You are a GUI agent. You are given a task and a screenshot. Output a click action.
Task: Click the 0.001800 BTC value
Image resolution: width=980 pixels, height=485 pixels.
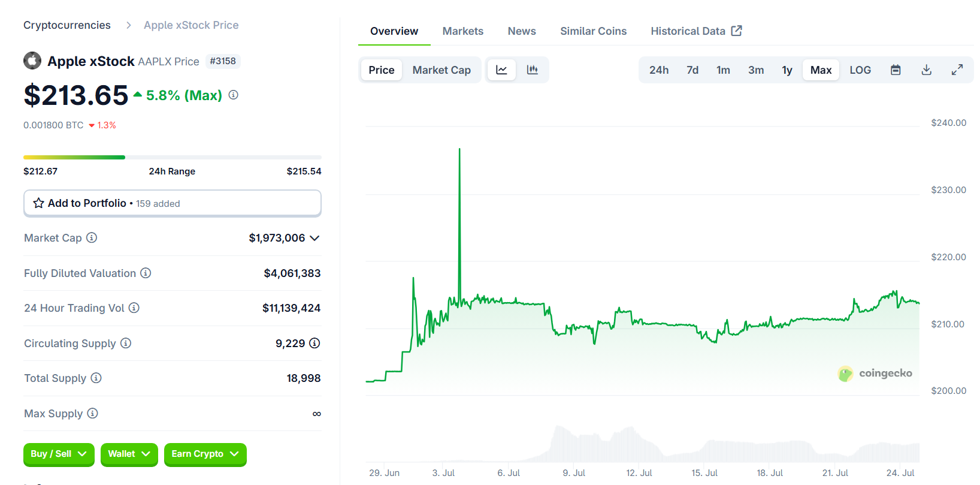click(53, 125)
